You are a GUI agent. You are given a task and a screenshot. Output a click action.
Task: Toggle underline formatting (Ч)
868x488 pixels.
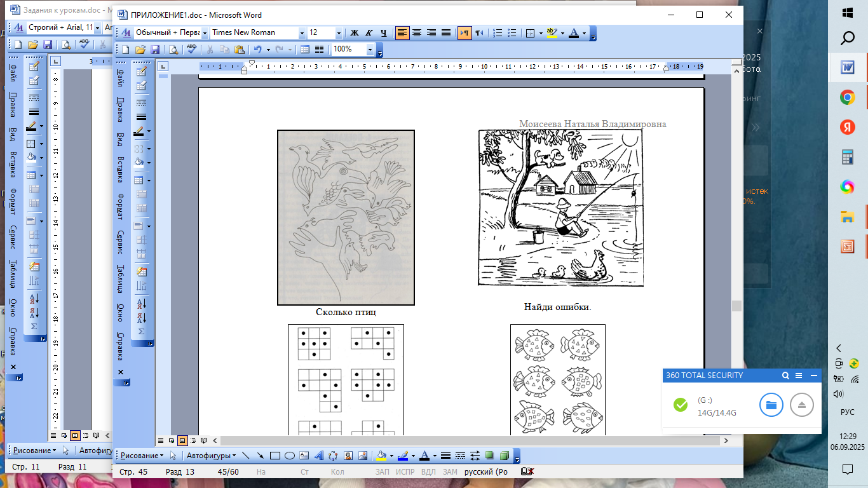(x=383, y=33)
